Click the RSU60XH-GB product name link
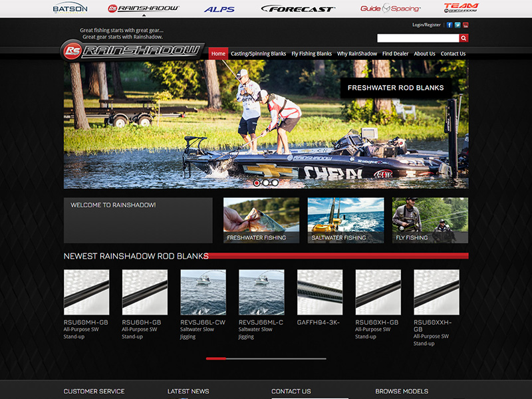This screenshot has width=532, height=399. [x=377, y=323]
